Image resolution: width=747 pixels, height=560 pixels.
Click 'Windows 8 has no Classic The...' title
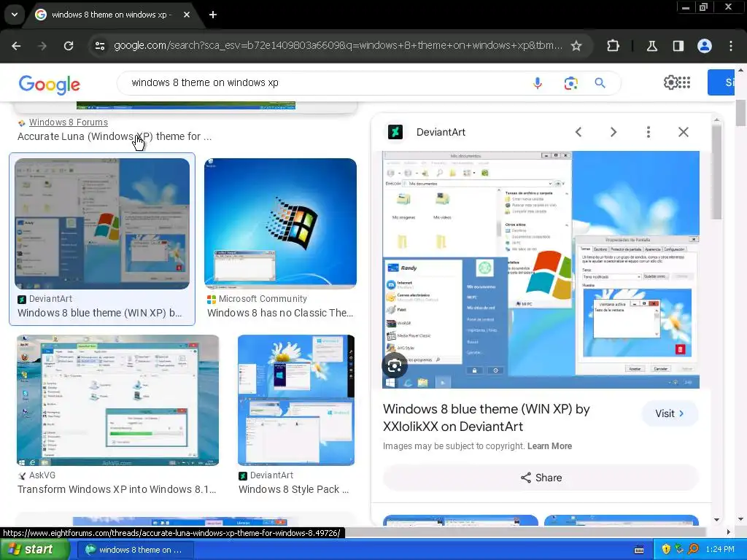280,313
